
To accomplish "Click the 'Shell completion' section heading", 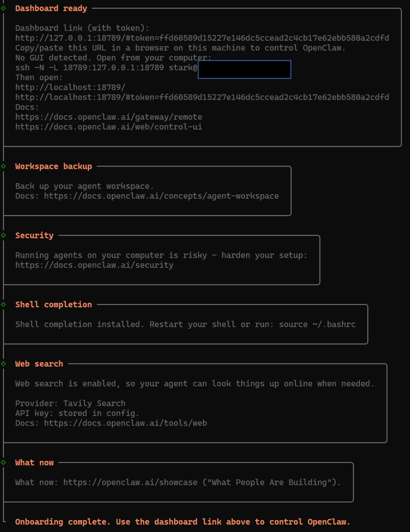I will [x=54, y=304].
